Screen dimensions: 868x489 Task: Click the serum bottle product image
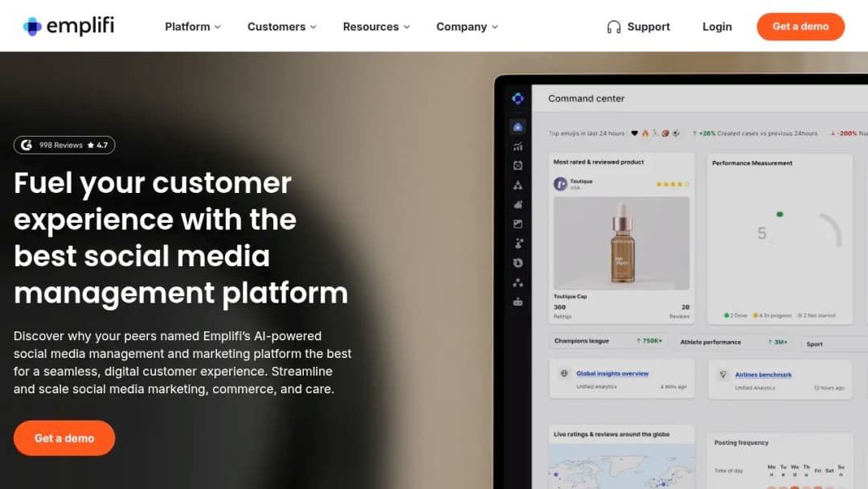621,243
